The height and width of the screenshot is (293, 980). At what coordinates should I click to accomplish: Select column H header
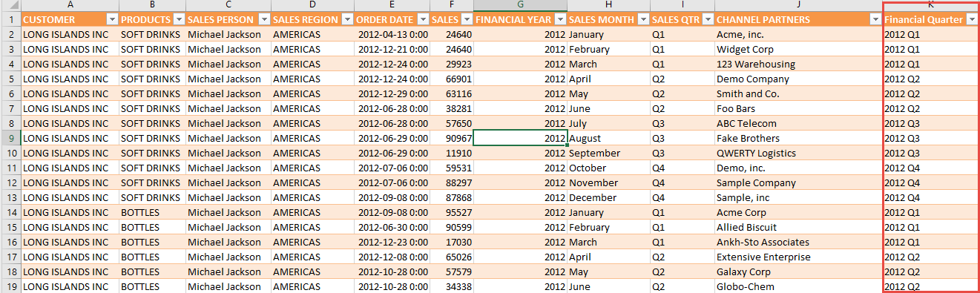(608, 5)
